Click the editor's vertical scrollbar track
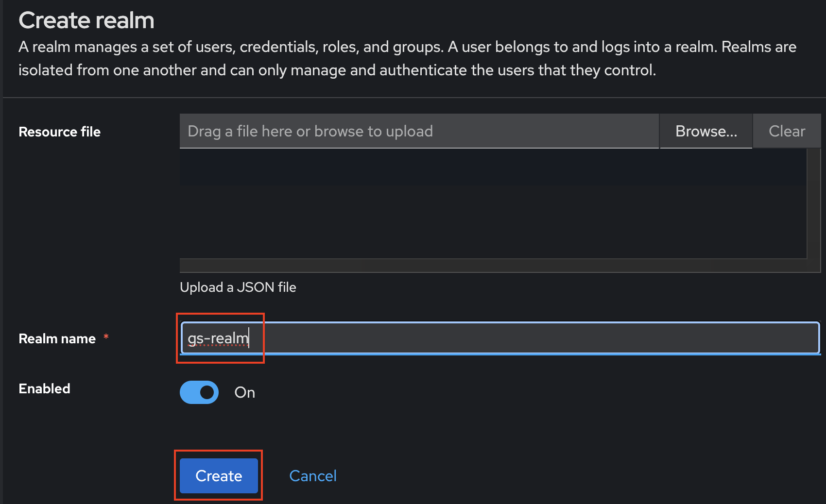The width and height of the screenshot is (826, 504). click(813, 204)
